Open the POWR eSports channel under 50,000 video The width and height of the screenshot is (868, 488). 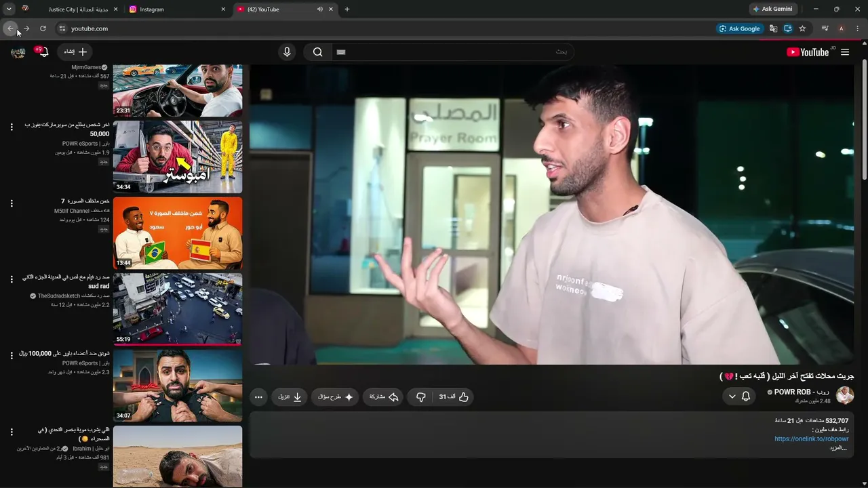(x=85, y=144)
